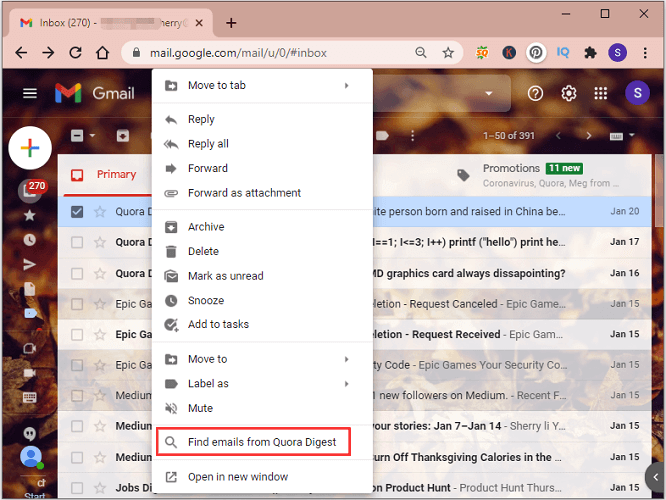The height and width of the screenshot is (500, 666).
Task: Star the Medium new followers email
Action: point(100,395)
